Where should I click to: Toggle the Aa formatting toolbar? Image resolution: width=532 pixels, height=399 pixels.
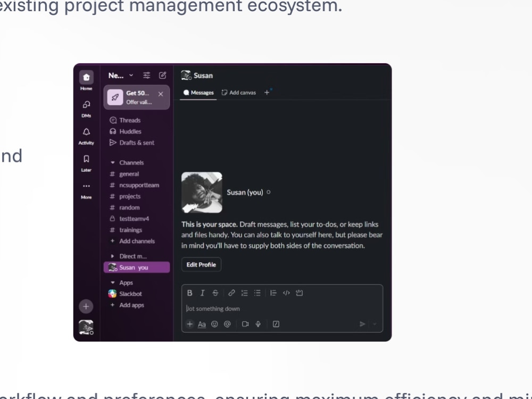coord(202,324)
